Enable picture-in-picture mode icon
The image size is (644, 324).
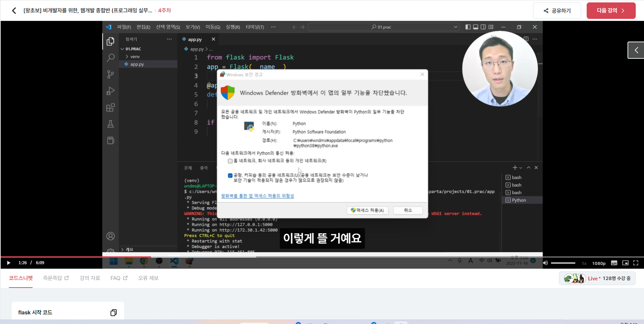click(625, 263)
